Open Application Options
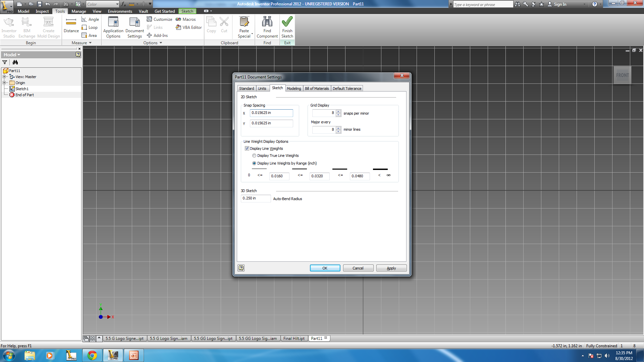644x362 pixels. tap(113, 27)
